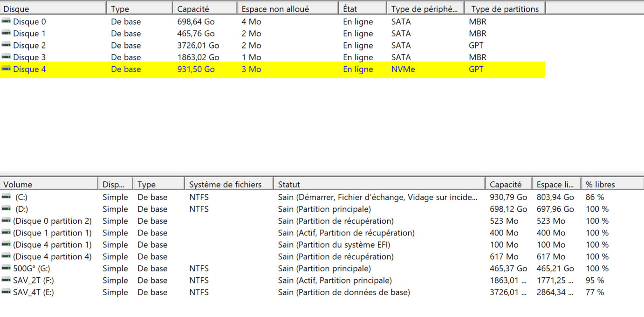644x317 pixels.
Task: Click the 465,21 Go free space cell
Action: [x=555, y=269]
